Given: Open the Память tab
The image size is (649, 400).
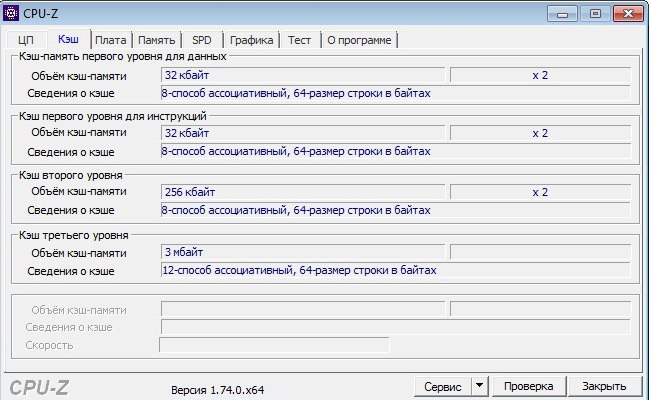Looking at the screenshot, I should [x=156, y=39].
